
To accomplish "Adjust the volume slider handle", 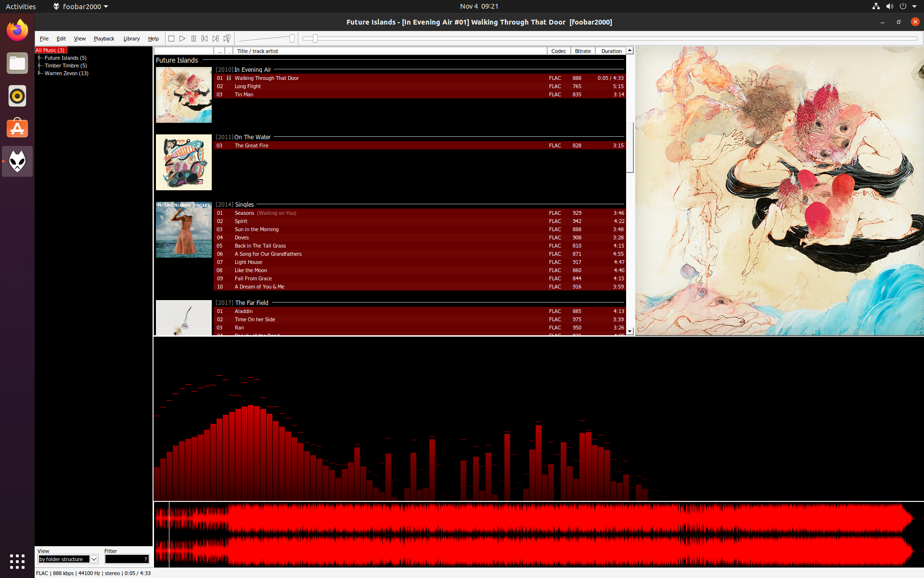I will pos(292,39).
